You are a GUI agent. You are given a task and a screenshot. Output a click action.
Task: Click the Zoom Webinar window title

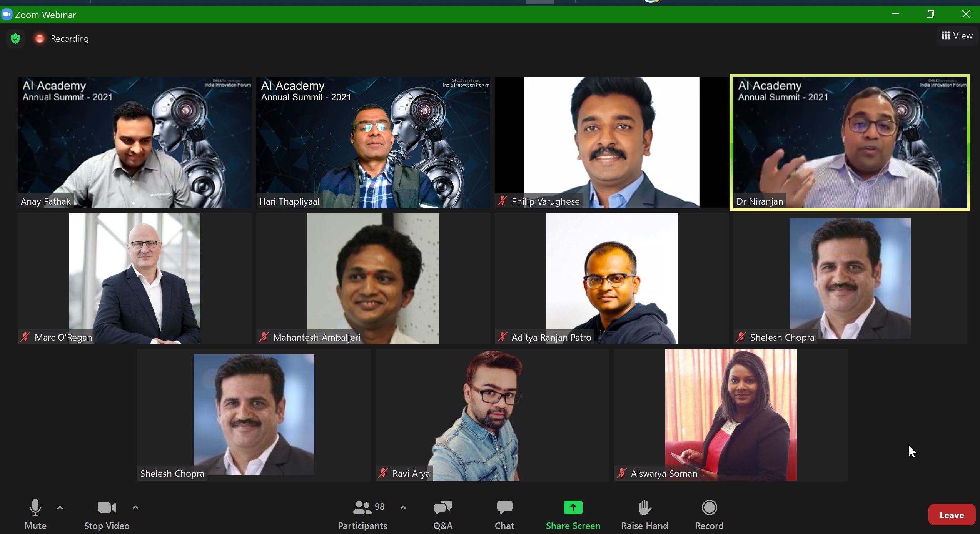click(45, 15)
